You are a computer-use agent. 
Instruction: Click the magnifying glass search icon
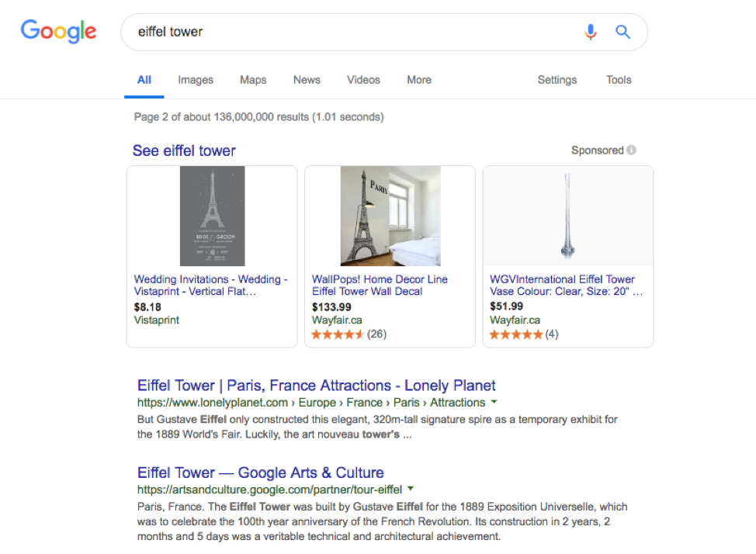click(622, 31)
